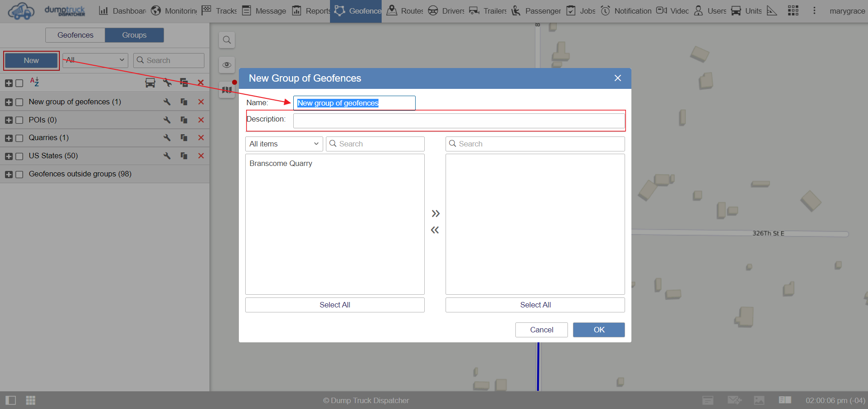Check the Quarries group checkbox

point(19,138)
